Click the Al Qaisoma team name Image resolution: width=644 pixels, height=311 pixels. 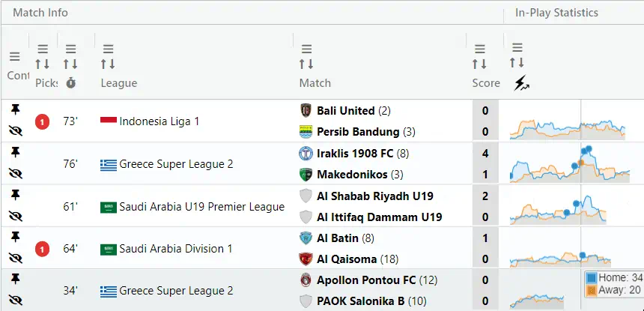(x=348, y=259)
